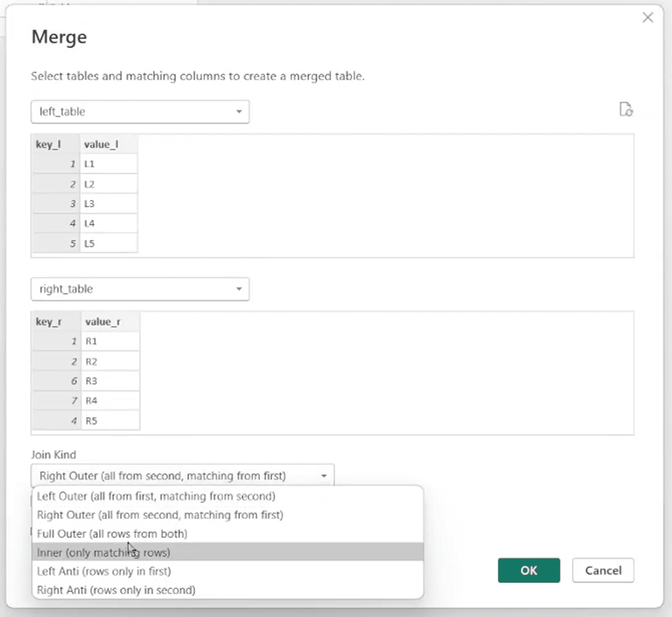Select the key_r column header
Viewport: 672px width, 617px height.
coord(57,322)
